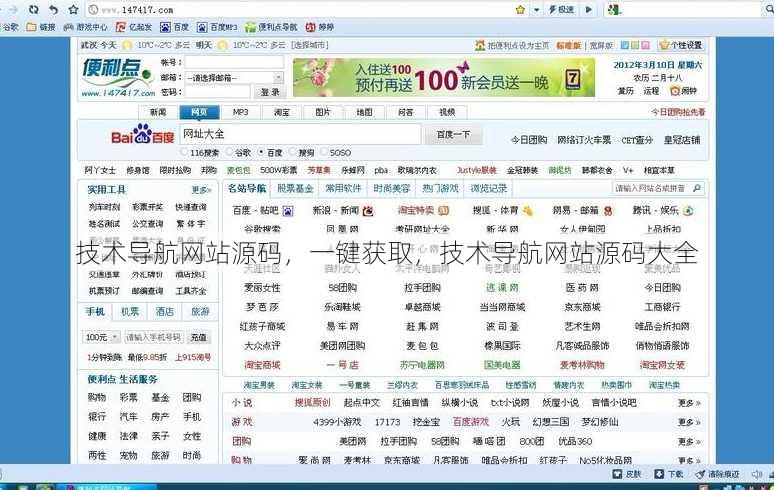Select the green skin color swatch

[x=635, y=45]
